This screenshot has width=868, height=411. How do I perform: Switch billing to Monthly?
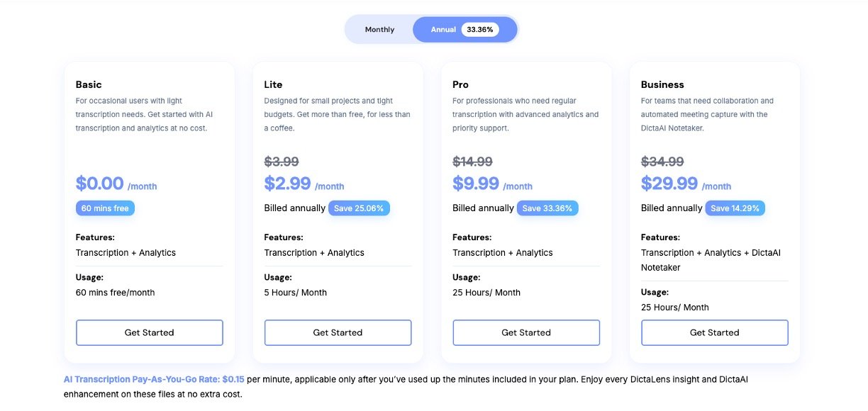[x=379, y=30]
